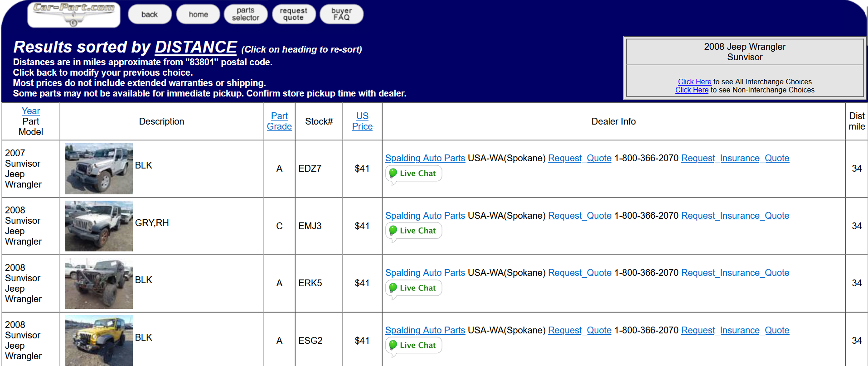Open Spalding Auto Parts link for ERK5
This screenshot has width=868, height=366.
point(425,273)
